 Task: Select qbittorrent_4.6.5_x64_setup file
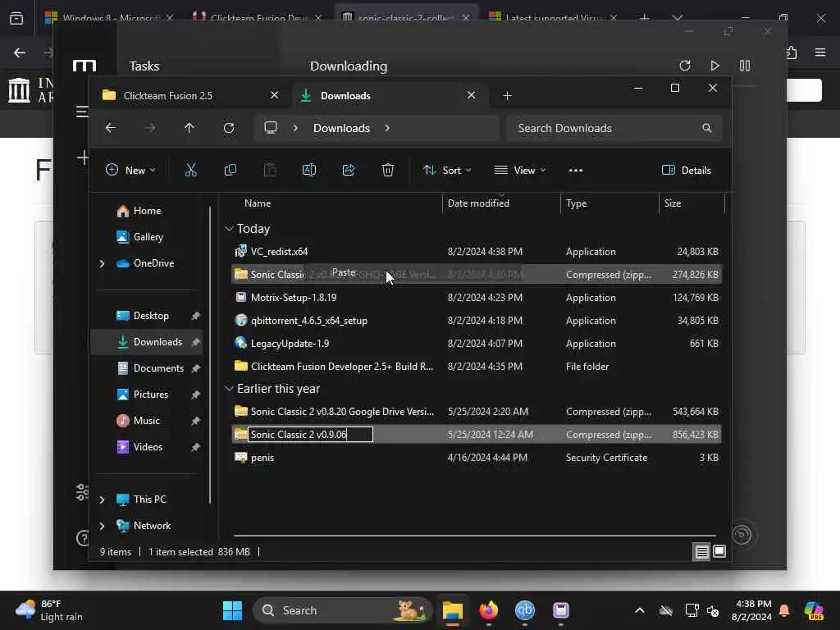[x=477, y=321]
